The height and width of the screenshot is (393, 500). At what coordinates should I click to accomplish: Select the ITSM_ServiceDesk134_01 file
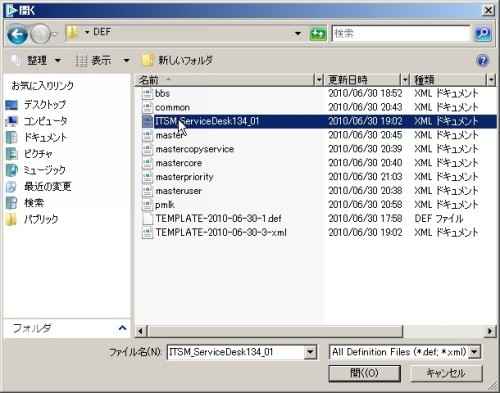(207, 121)
